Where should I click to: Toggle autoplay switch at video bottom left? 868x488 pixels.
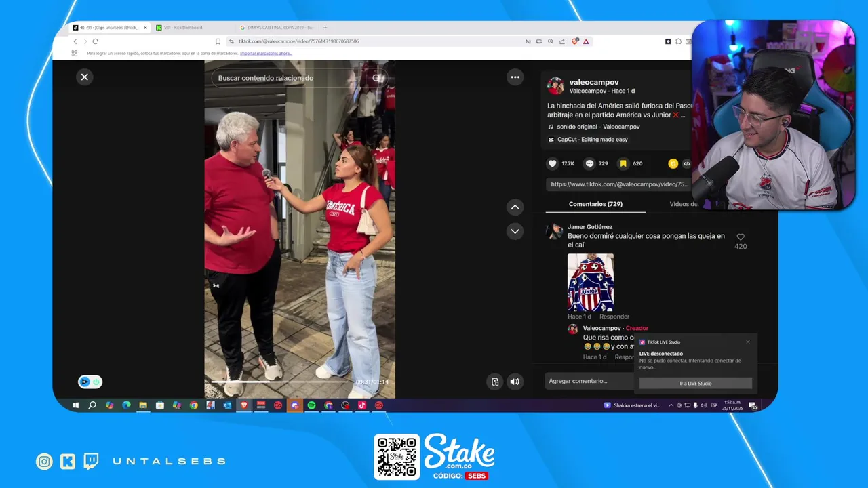point(90,382)
